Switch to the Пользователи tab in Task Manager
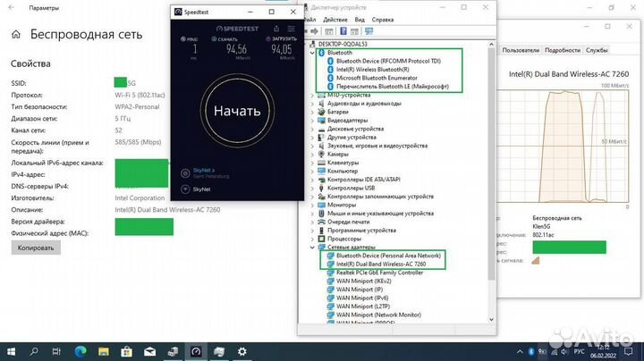 point(521,50)
